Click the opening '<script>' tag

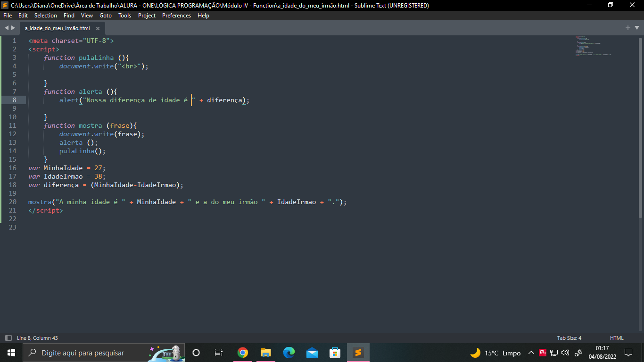click(44, 49)
